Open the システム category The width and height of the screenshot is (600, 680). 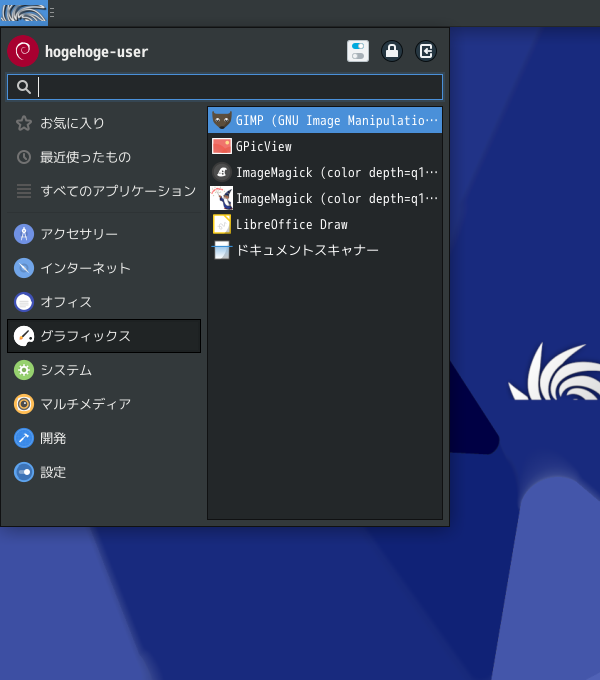[x=104, y=370]
